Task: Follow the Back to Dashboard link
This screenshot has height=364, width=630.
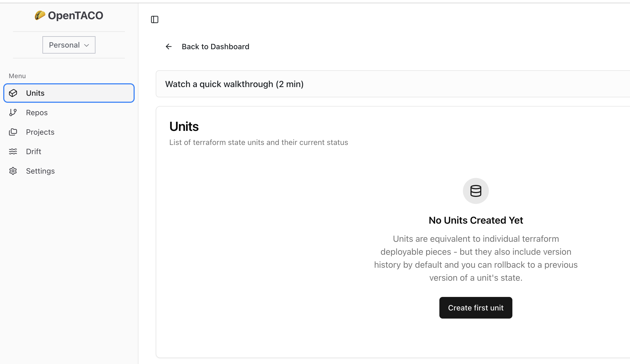Action: pyautogui.click(x=215, y=47)
